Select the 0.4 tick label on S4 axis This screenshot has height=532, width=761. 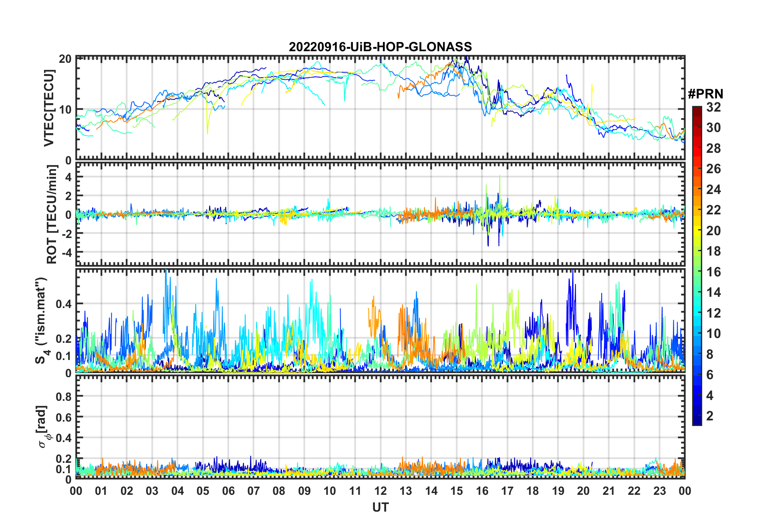pos(64,304)
